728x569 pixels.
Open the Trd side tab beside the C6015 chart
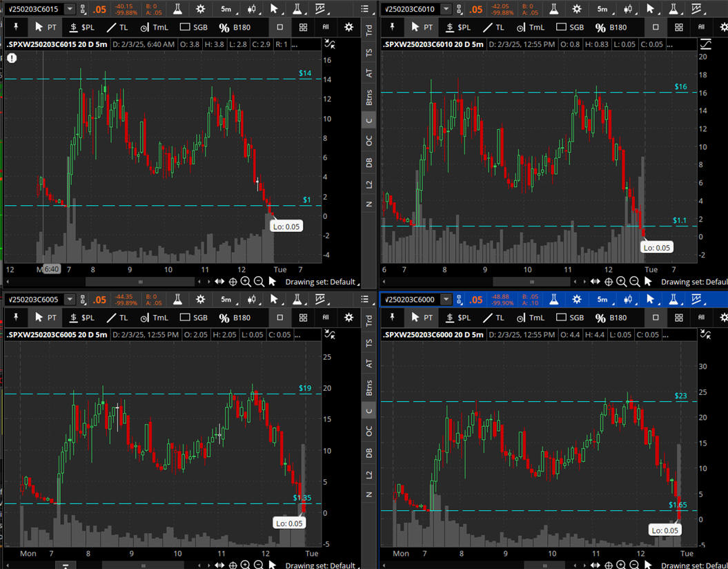[369, 31]
